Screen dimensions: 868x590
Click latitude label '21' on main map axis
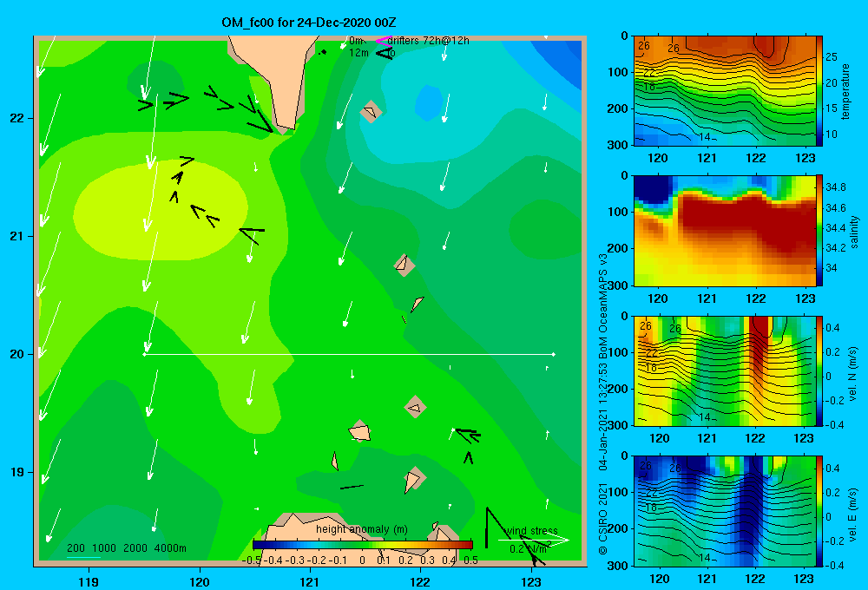(17, 236)
